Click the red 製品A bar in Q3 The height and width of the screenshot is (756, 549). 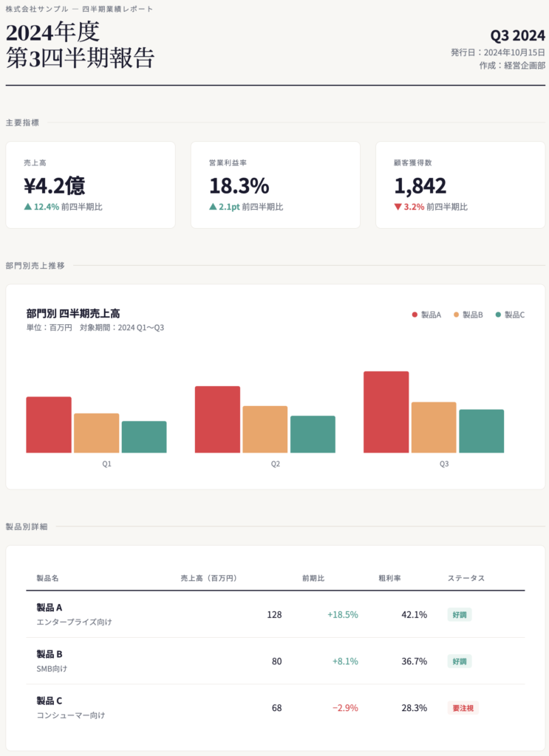(x=386, y=412)
